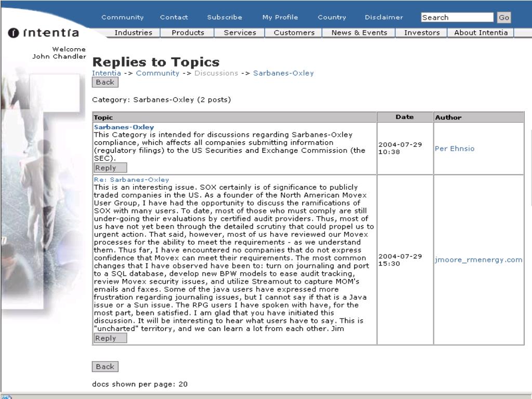Click the Go search button
This screenshot has height=399, width=532.
tap(504, 17)
